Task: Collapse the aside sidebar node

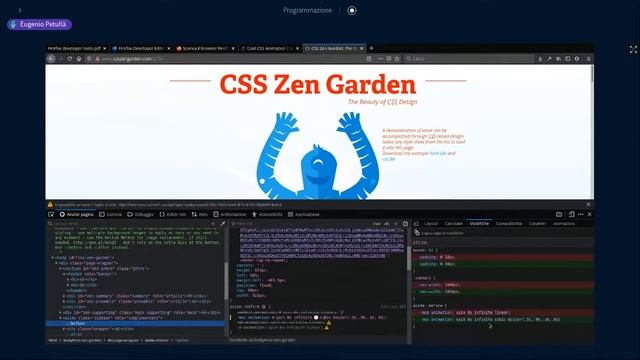Action: (x=60, y=318)
